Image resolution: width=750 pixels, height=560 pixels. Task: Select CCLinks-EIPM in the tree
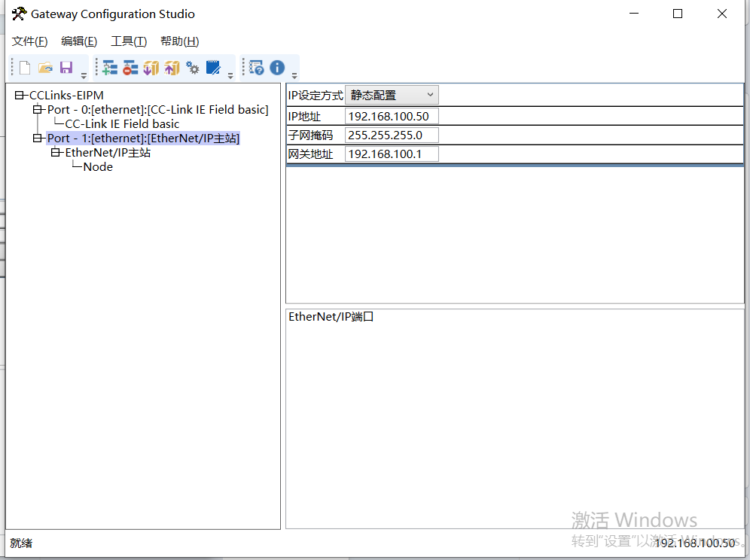click(x=66, y=95)
